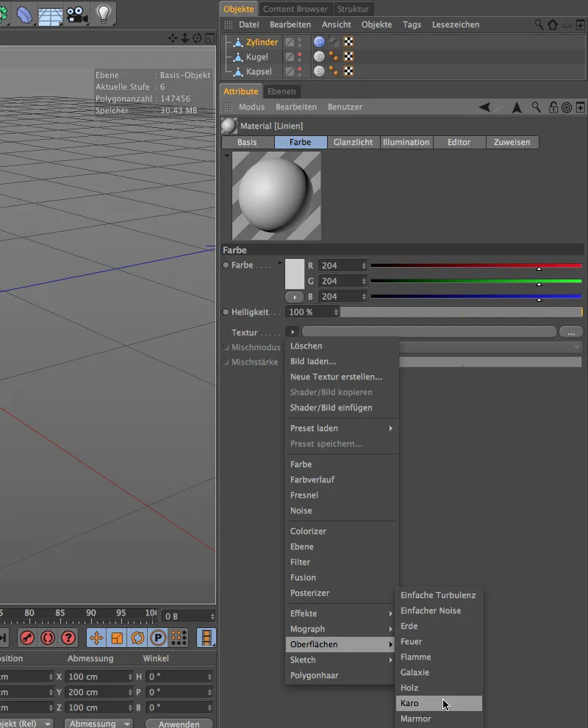Click up-arrow icon in Attribute manager
Image resolution: width=588 pixels, height=728 pixels.
click(517, 107)
